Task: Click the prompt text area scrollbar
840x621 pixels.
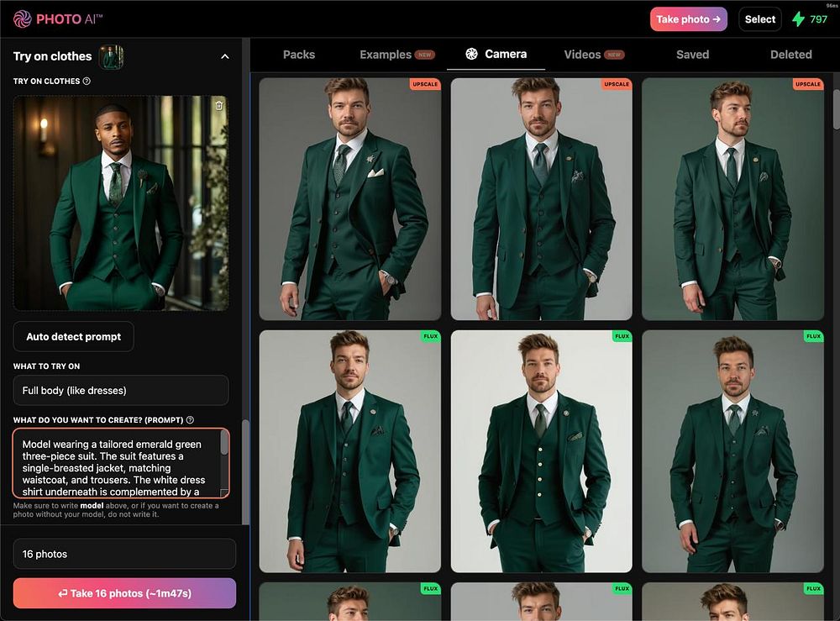Action: click(224, 444)
